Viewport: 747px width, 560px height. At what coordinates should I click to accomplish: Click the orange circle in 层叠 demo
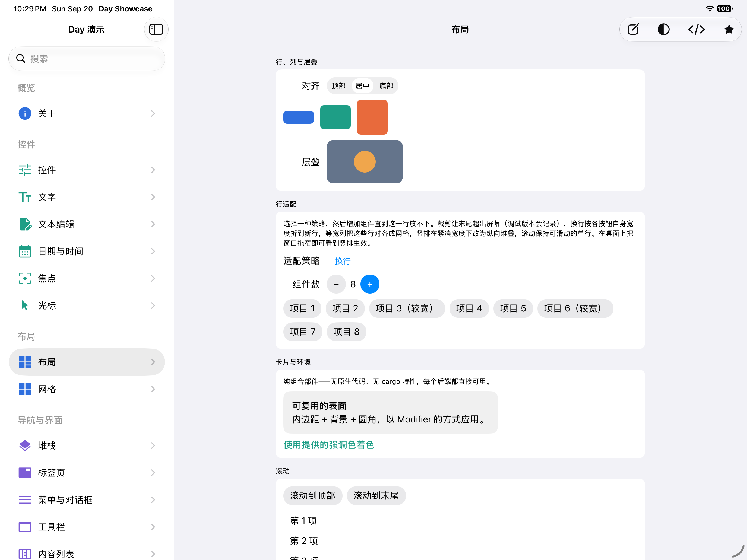tap(365, 162)
